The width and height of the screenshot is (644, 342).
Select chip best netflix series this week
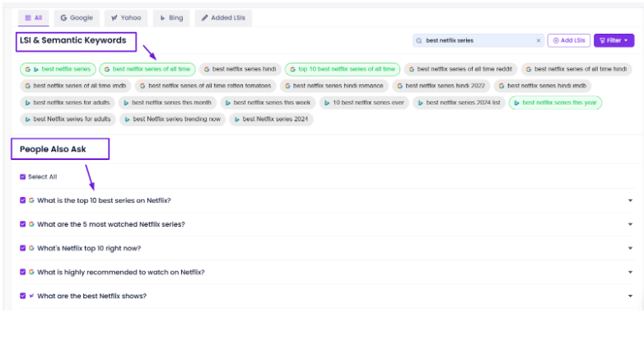coord(268,103)
